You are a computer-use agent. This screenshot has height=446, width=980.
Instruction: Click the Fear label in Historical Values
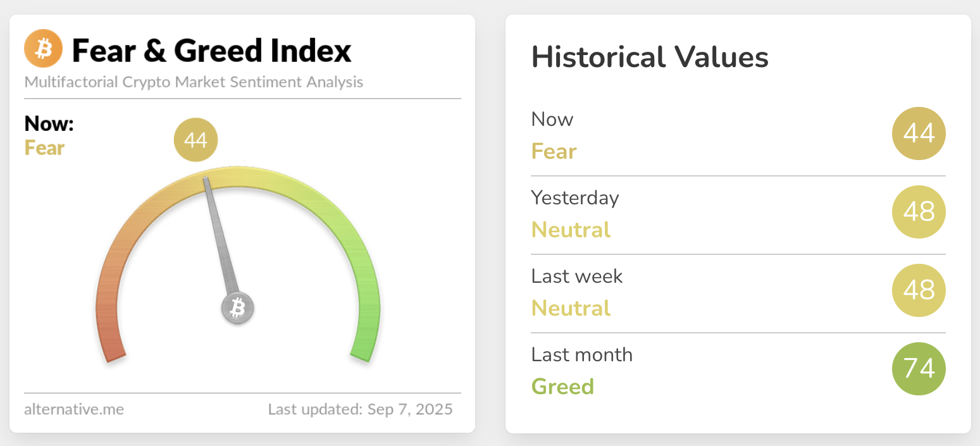[x=554, y=151]
